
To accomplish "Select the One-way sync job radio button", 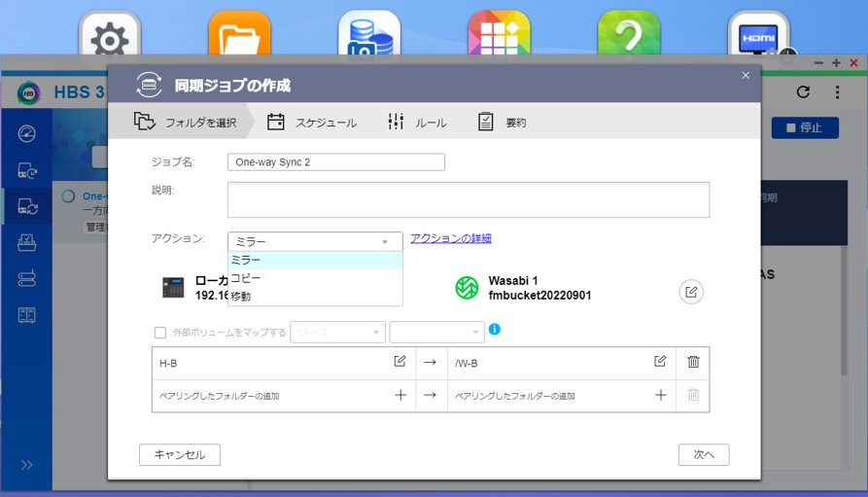I will point(68,196).
